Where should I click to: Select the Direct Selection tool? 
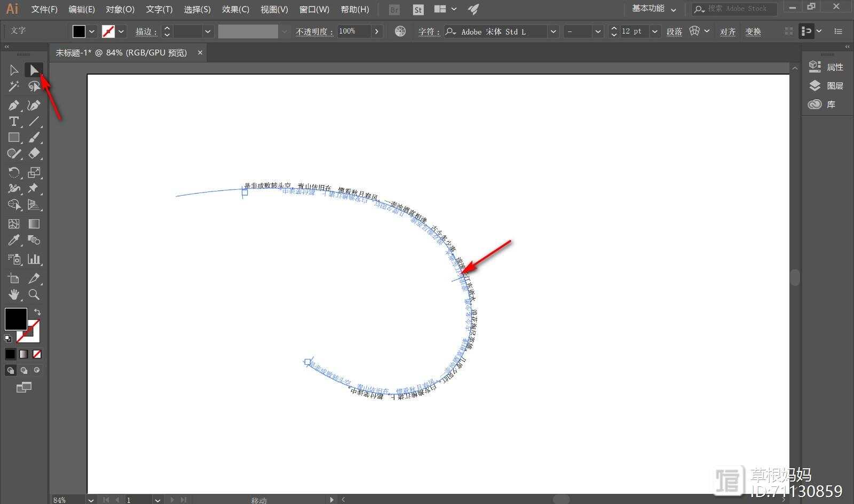[x=34, y=70]
